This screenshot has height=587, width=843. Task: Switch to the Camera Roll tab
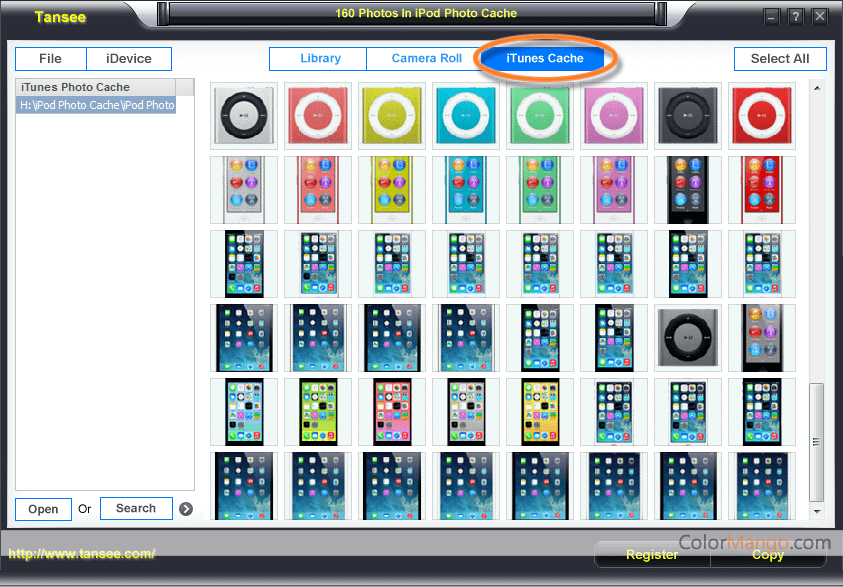tap(426, 59)
